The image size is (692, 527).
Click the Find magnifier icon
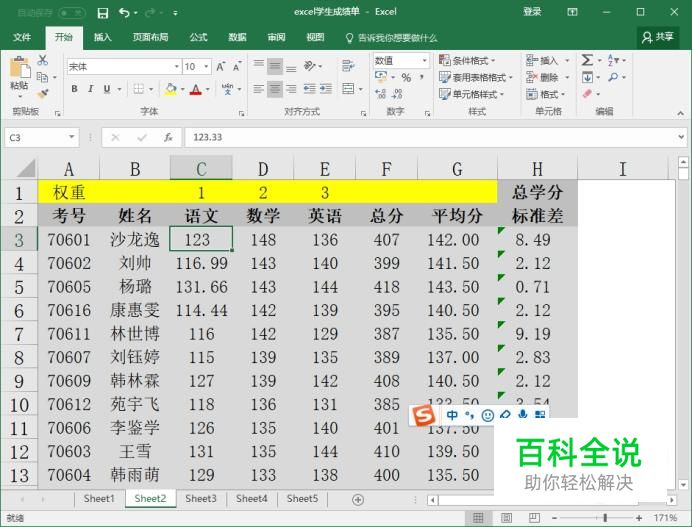pyautogui.click(x=613, y=77)
